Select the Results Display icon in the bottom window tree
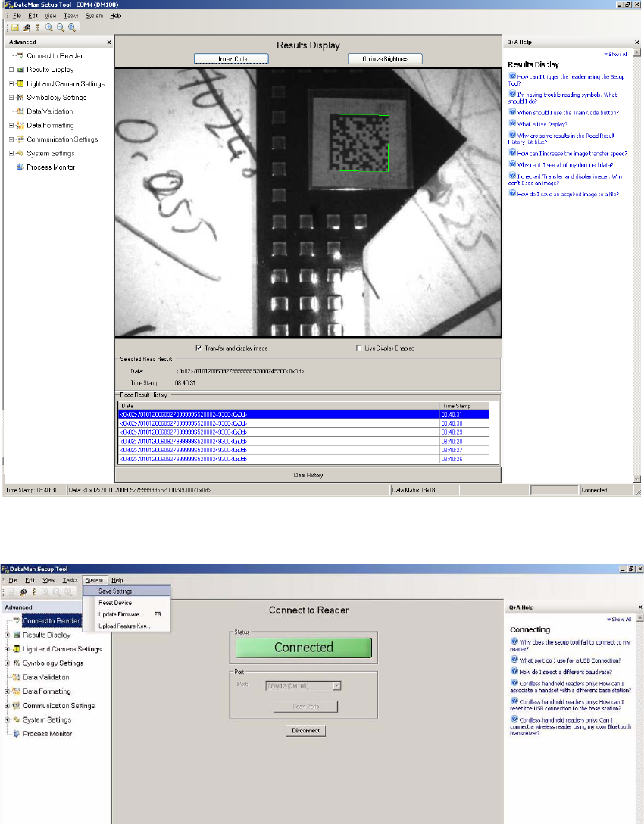 pyautogui.click(x=17, y=635)
